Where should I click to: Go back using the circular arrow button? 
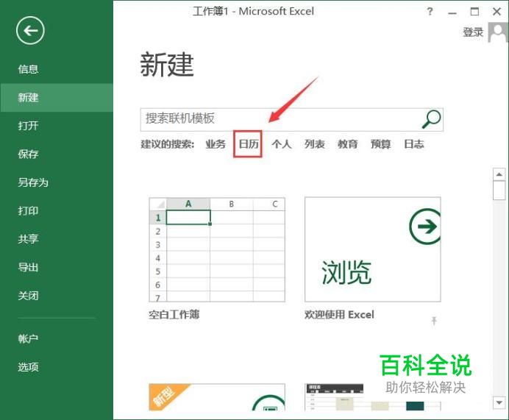click(30, 30)
